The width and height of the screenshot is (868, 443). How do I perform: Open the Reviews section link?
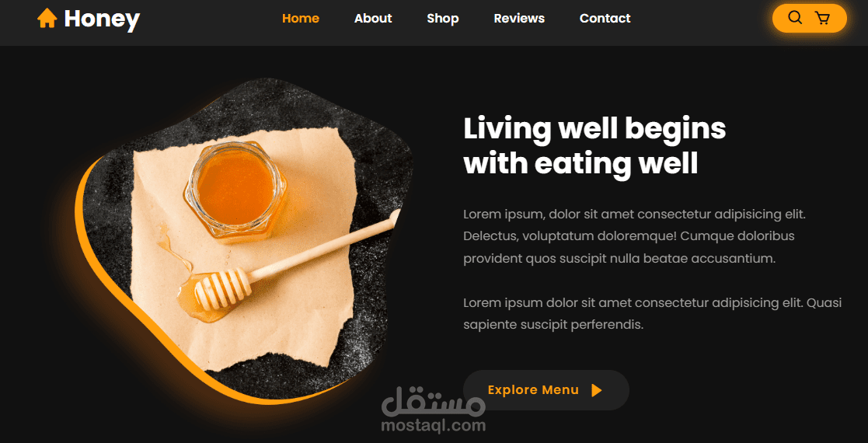tap(519, 19)
